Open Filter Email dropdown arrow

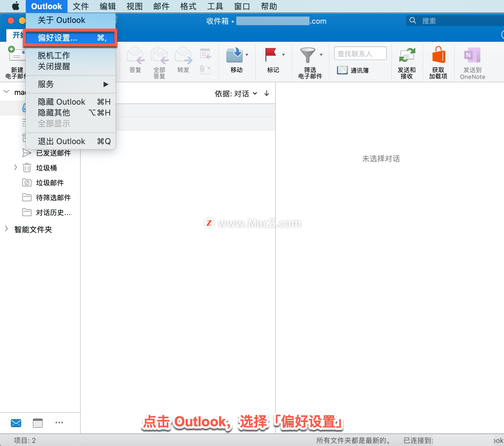tap(321, 55)
